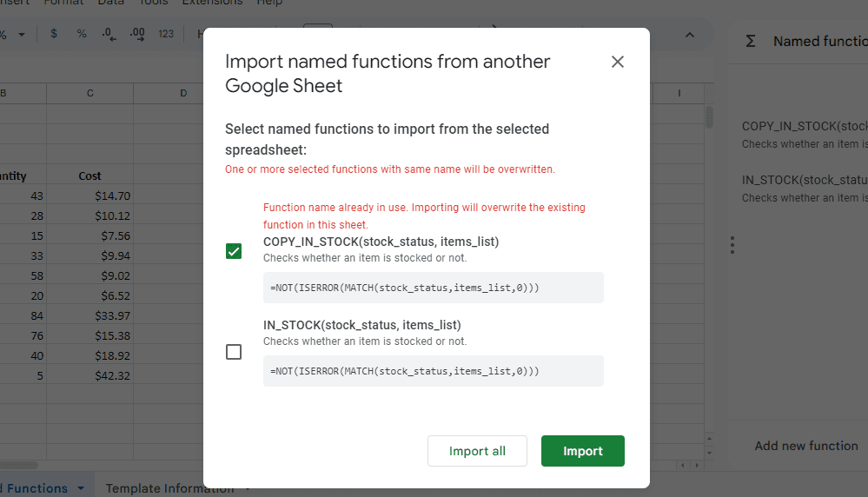Viewport: 868px width, 497px height.
Task: Open the Named Functions sheet tab dropdown arrow
Action: 81,488
